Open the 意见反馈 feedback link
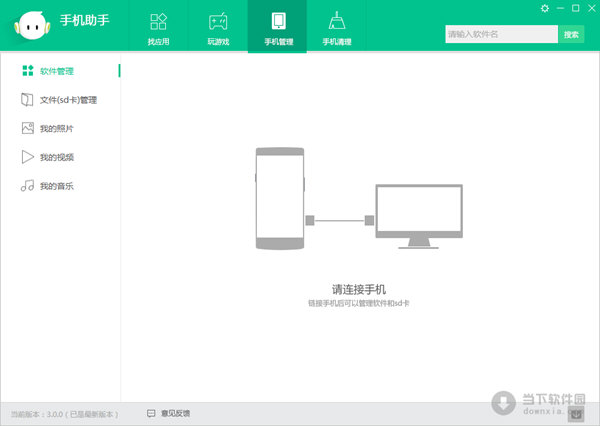Viewport: 600px width, 426px height. pos(175,413)
